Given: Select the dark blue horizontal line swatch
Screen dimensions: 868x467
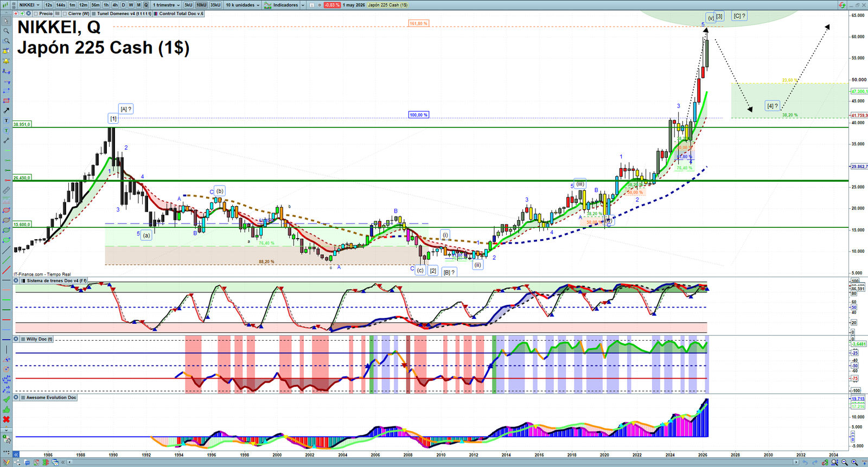Looking at the screenshot, I should click(x=6, y=340).
